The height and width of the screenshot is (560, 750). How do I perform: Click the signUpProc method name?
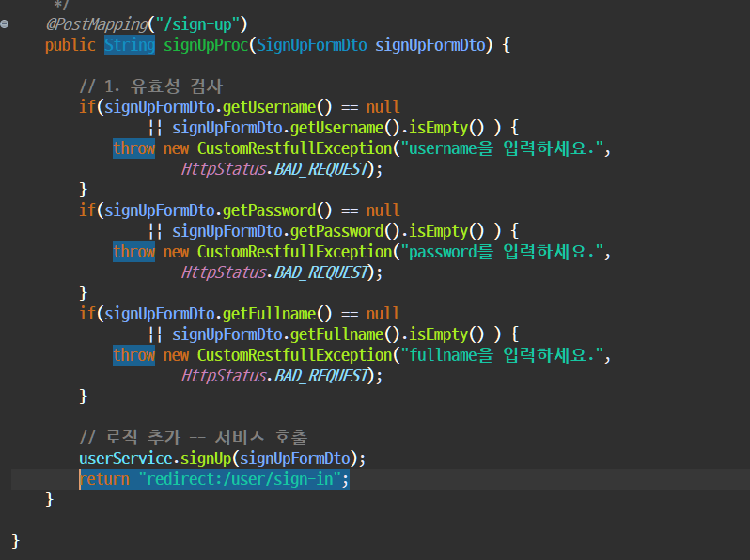(206, 45)
